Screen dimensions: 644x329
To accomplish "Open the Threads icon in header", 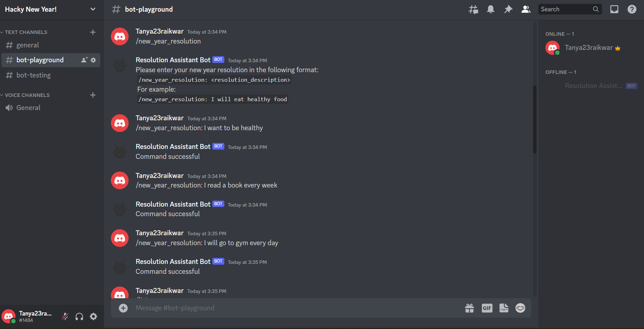I will pyautogui.click(x=473, y=10).
